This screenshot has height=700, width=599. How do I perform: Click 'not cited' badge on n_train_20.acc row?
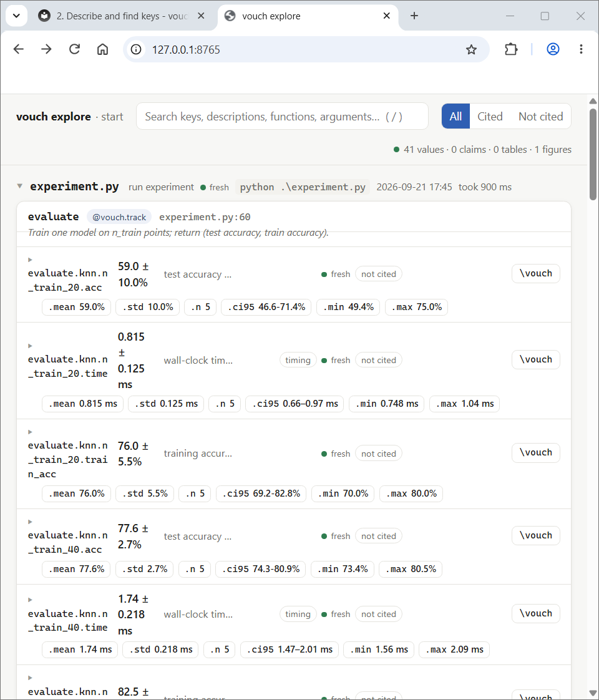click(379, 274)
